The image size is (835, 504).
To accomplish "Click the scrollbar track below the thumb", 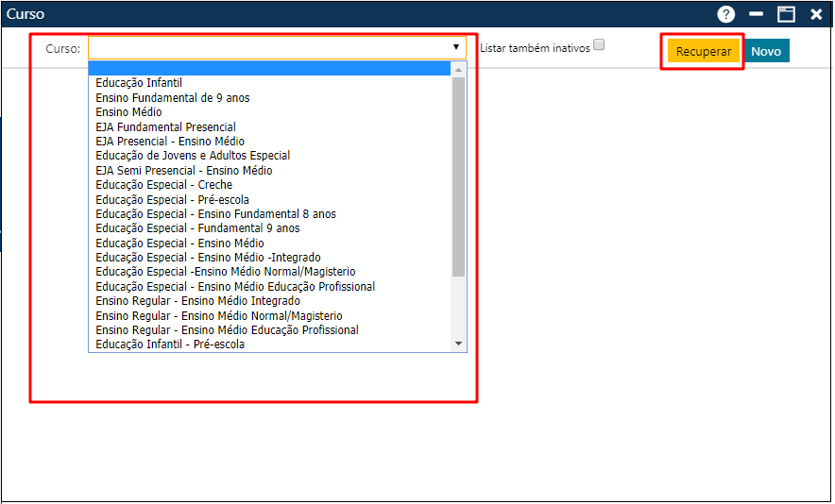I will click(458, 307).
